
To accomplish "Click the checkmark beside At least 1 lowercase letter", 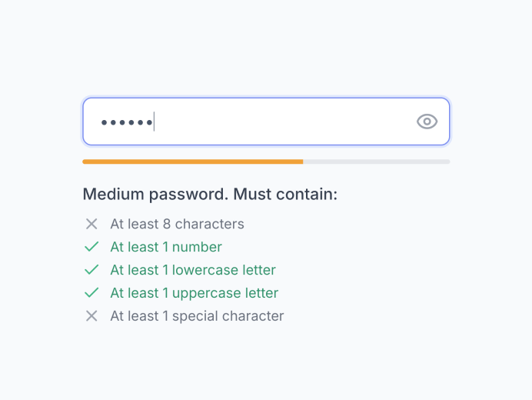I will [x=91, y=270].
